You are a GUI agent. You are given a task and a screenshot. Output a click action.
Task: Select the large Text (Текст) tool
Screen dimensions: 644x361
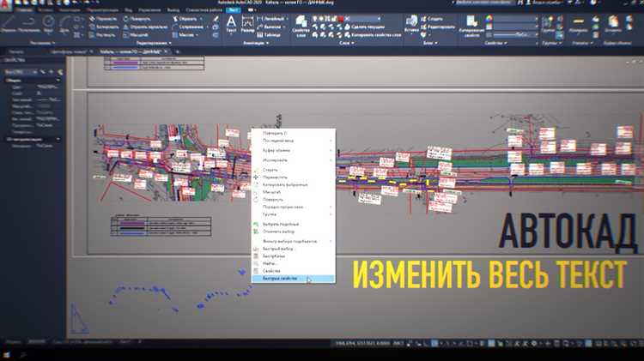point(231,24)
